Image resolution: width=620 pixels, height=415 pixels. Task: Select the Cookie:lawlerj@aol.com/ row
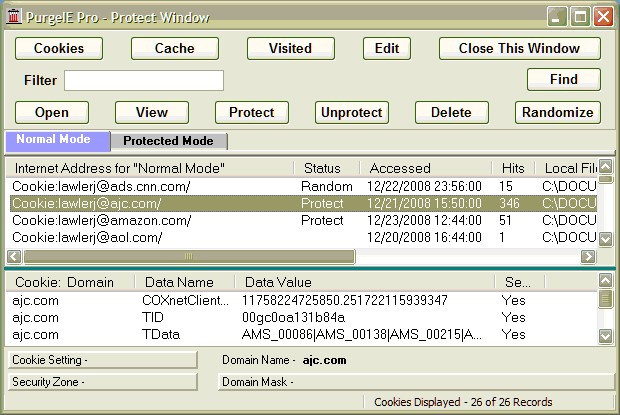pos(303,237)
